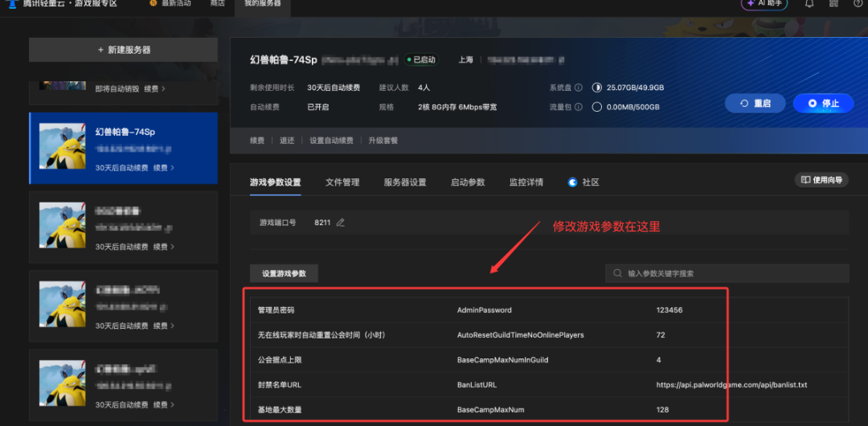Image resolution: width=868 pixels, height=426 pixels.
Task: Click the 已启动 status badge
Action: 420,59
